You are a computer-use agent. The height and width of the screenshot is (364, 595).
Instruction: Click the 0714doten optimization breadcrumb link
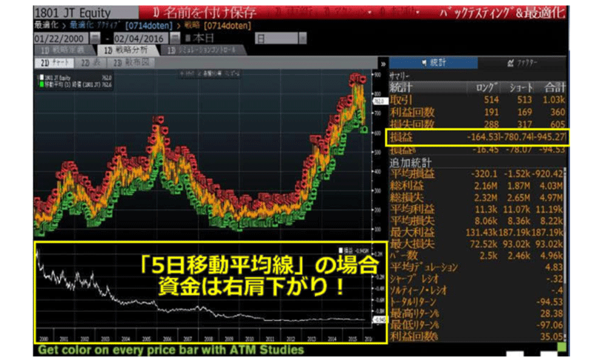tap(146, 25)
